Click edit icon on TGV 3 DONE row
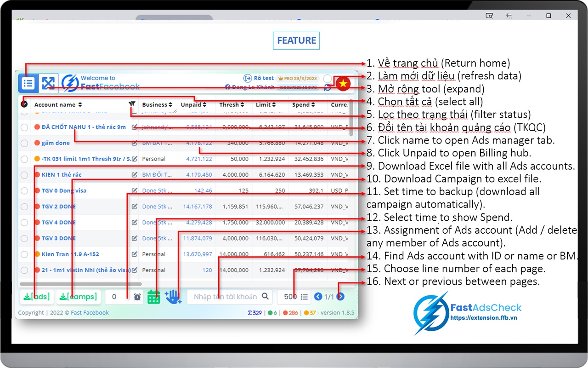The height and width of the screenshot is (368, 588). 134,238
